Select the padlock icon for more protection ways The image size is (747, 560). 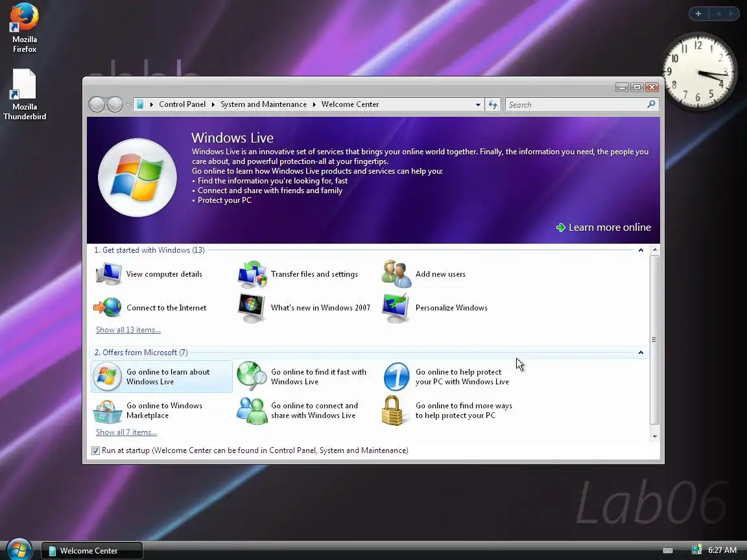pyautogui.click(x=392, y=410)
